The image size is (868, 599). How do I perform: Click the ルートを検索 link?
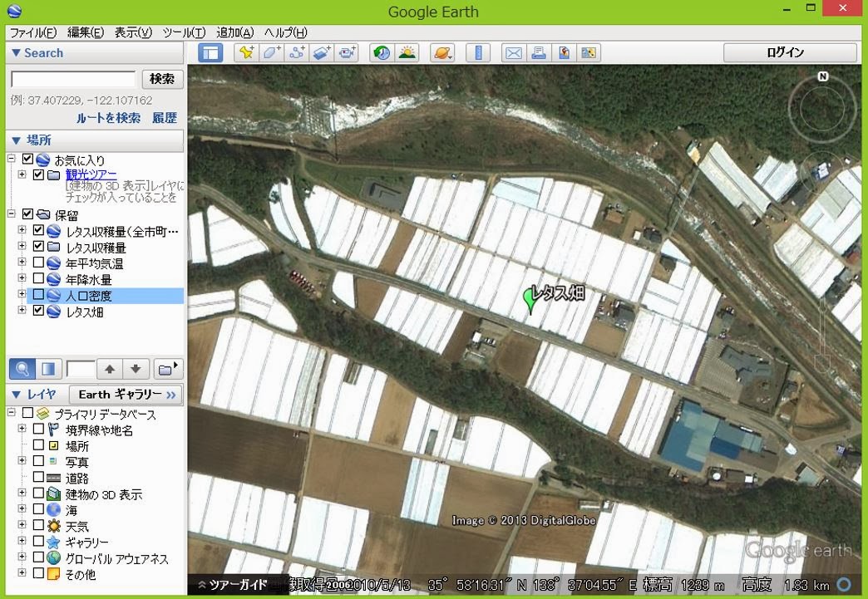(x=108, y=118)
